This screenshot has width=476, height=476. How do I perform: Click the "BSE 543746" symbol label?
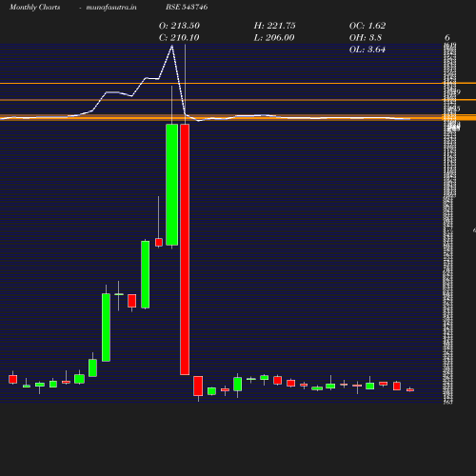pos(187,7)
